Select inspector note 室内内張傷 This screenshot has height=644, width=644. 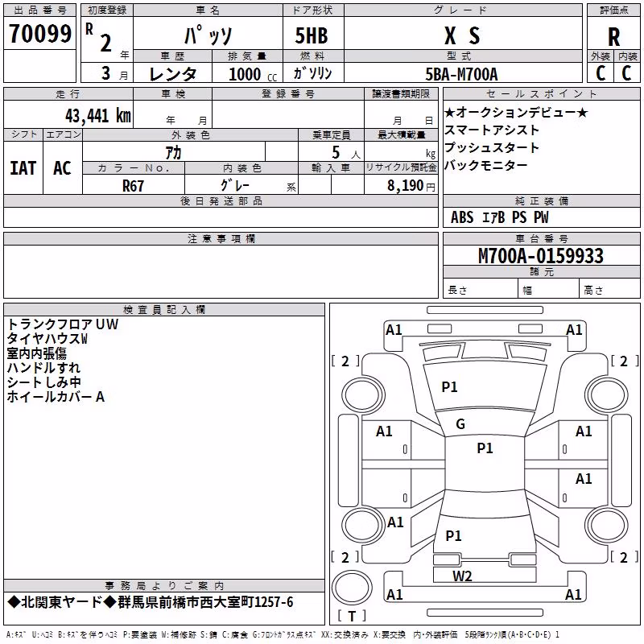(36, 353)
